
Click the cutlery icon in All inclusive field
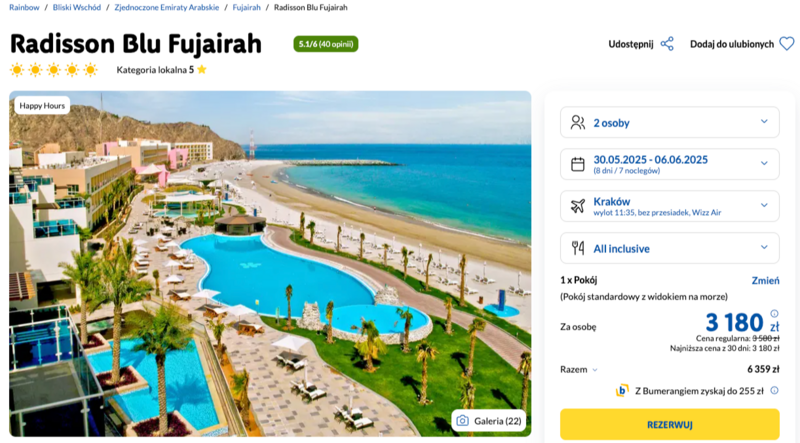click(x=578, y=248)
